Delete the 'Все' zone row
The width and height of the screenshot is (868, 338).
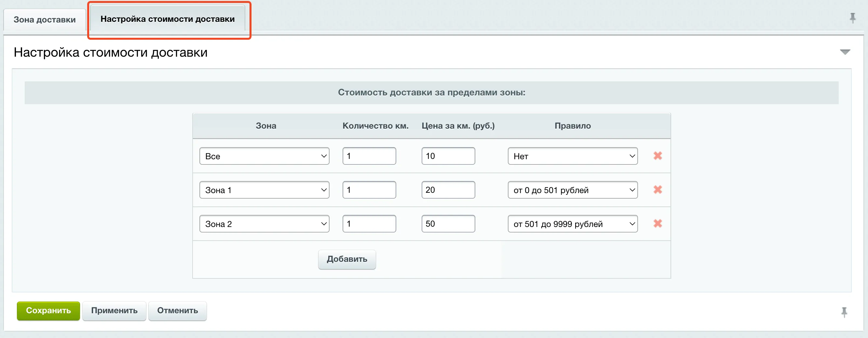coord(658,156)
